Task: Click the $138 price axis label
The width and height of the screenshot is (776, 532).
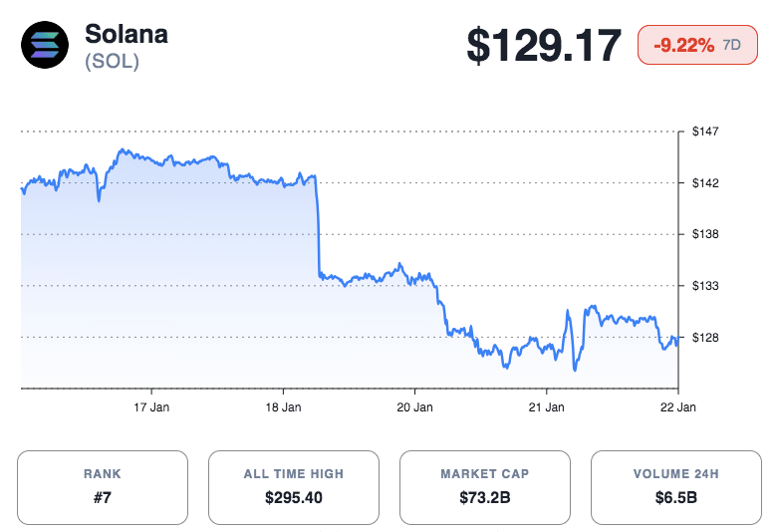Action: tap(705, 235)
